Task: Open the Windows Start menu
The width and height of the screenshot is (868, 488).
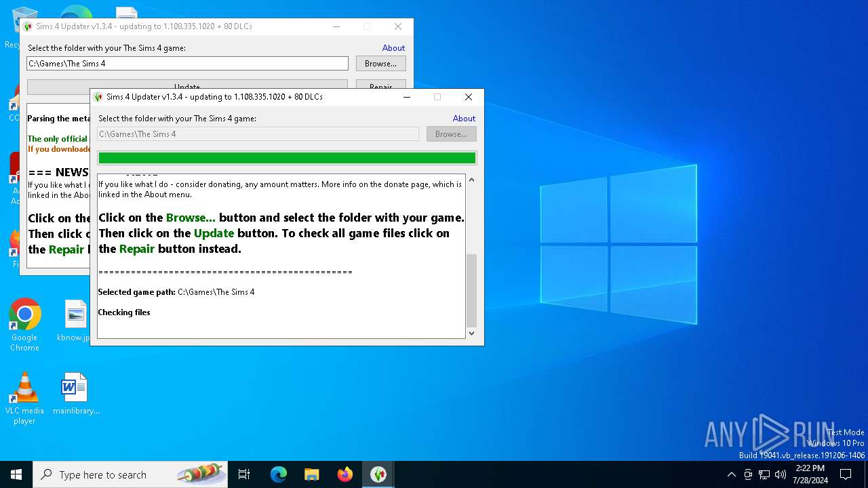Action: click(16, 474)
